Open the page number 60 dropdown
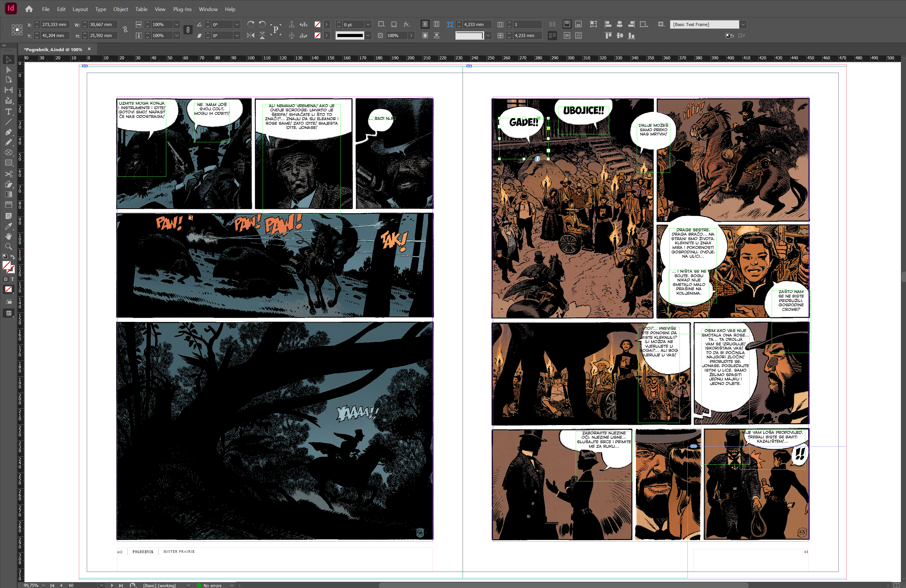This screenshot has height=588, width=906. (x=101, y=585)
